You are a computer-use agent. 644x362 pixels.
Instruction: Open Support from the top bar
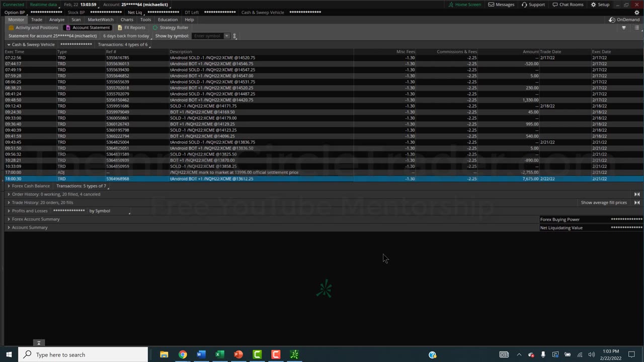(x=533, y=5)
